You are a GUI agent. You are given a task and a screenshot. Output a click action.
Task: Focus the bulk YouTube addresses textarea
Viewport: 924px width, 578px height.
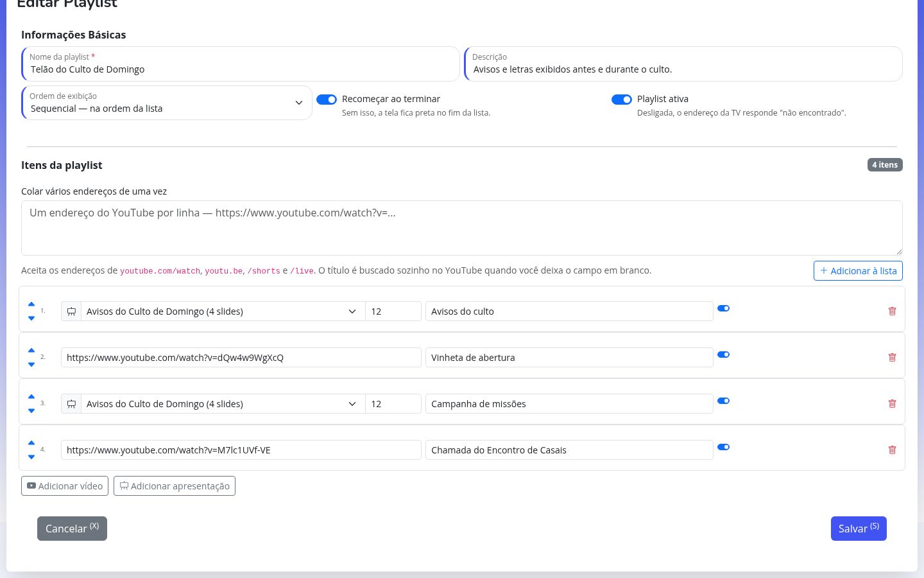pos(462,228)
